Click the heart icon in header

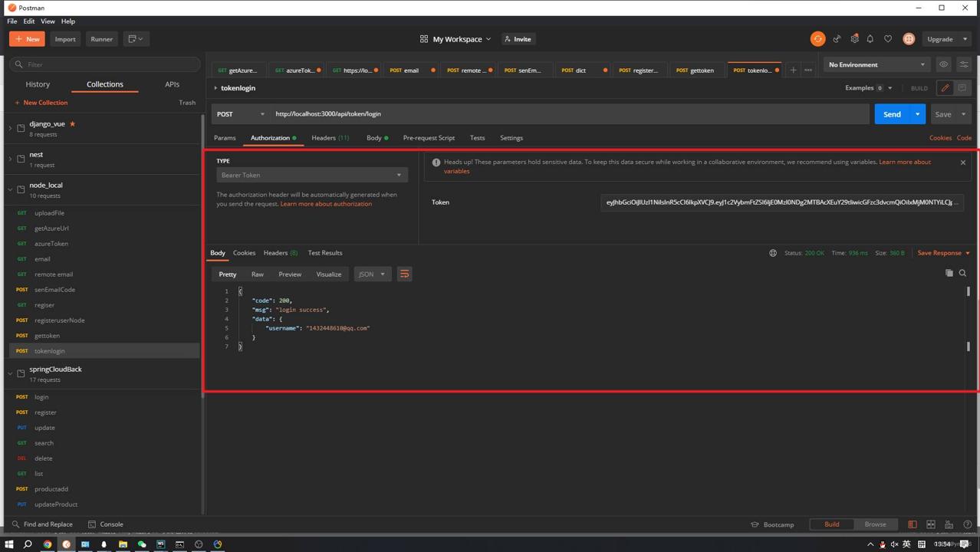click(x=888, y=39)
